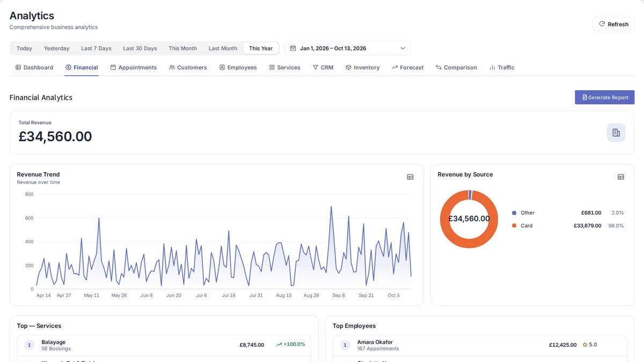Click the Card revenue amount £33,879.00
Image resolution: width=644 pixels, height=362 pixels.
587,226
